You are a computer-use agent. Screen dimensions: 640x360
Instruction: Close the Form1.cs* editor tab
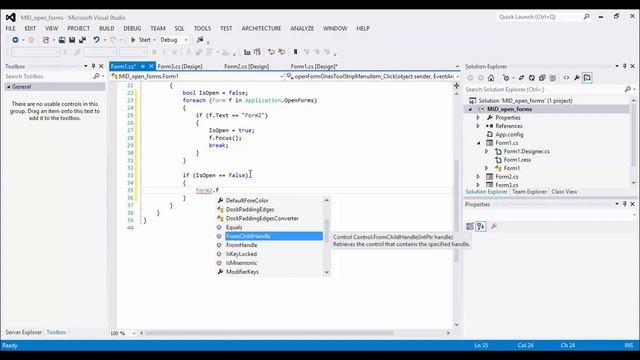click(x=151, y=66)
